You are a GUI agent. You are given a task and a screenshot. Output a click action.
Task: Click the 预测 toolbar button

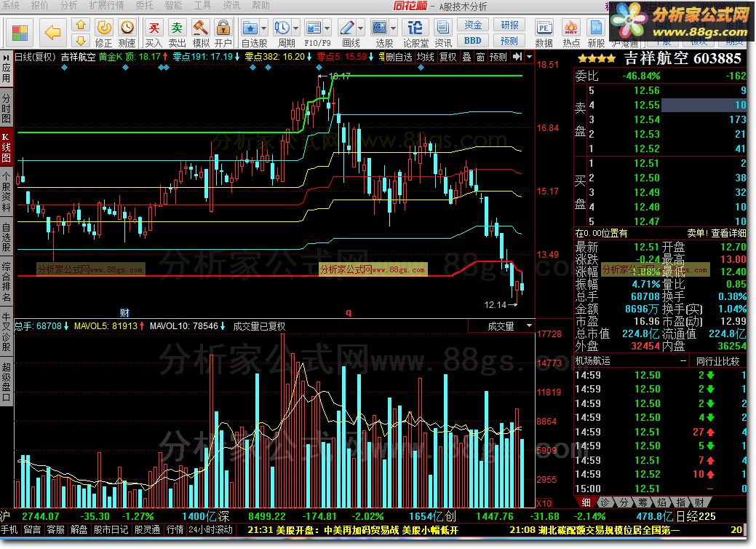coord(509,41)
